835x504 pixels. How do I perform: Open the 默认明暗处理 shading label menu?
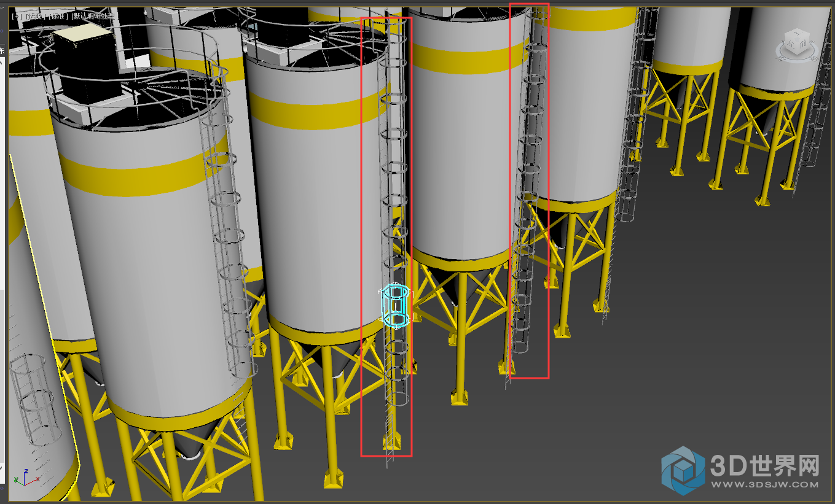pos(95,16)
